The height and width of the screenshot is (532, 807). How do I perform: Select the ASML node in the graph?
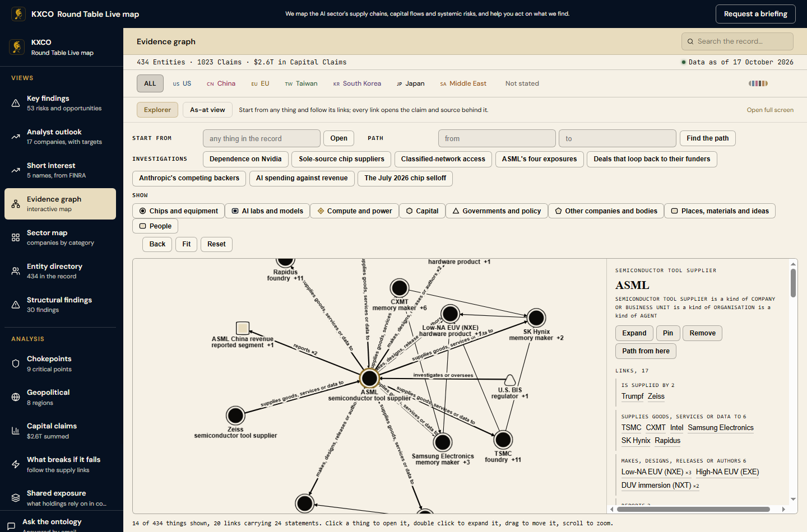pos(369,379)
